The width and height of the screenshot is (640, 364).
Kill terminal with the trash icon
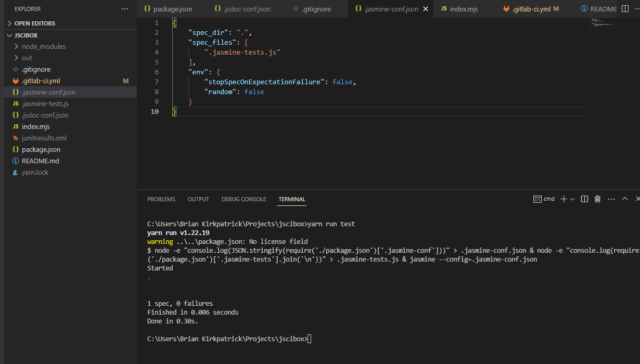(597, 199)
